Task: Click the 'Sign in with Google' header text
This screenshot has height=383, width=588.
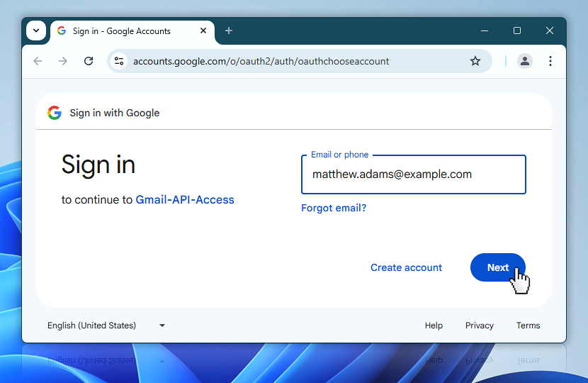Action: click(115, 113)
